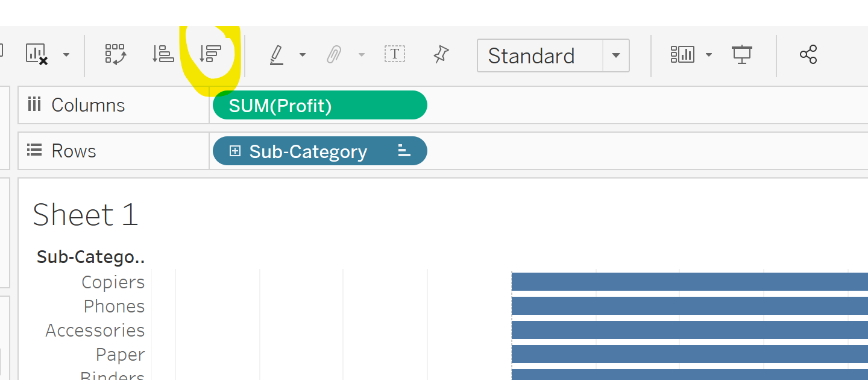Viewport: 868px width, 380px height.
Task: Open the Show/Hide Cards dropdown arrow
Action: [x=709, y=55]
